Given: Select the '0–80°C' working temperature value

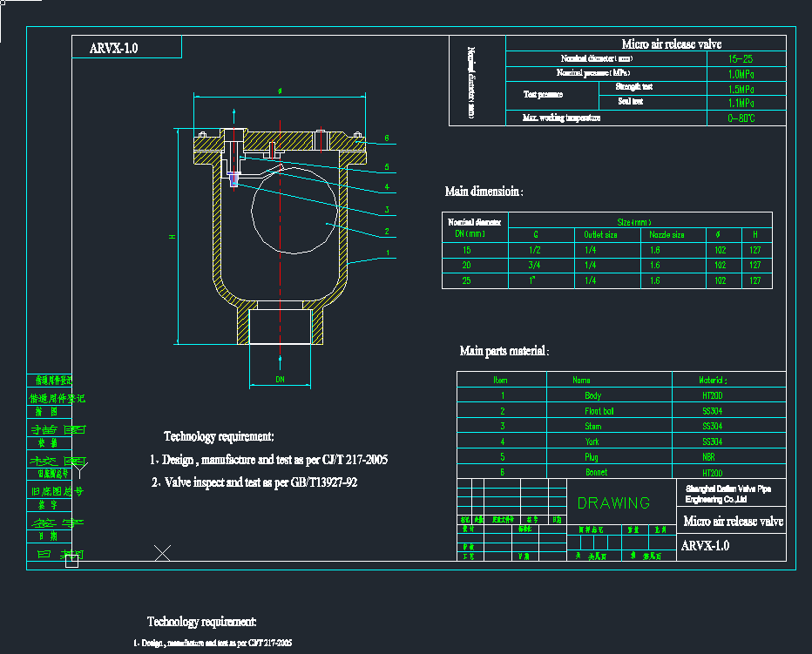Looking at the screenshot, I should [741, 118].
